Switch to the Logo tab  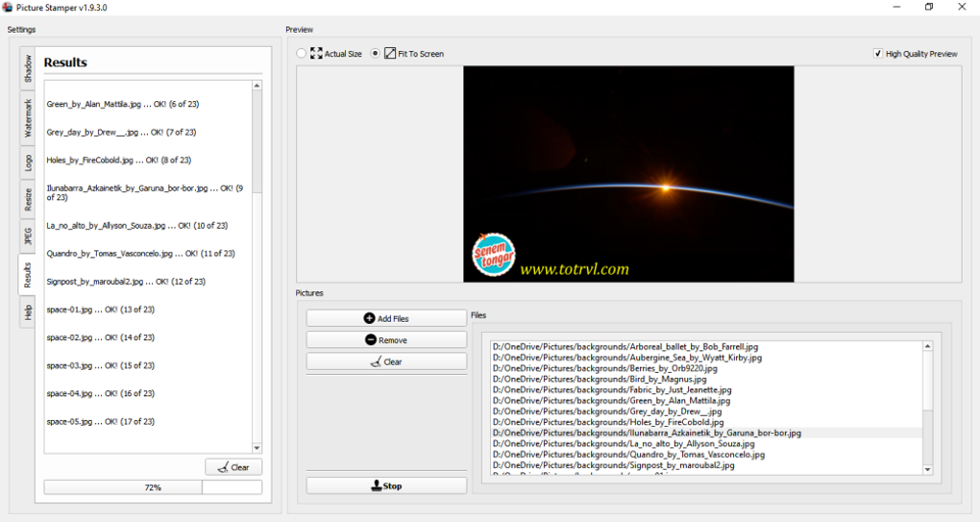[x=28, y=163]
